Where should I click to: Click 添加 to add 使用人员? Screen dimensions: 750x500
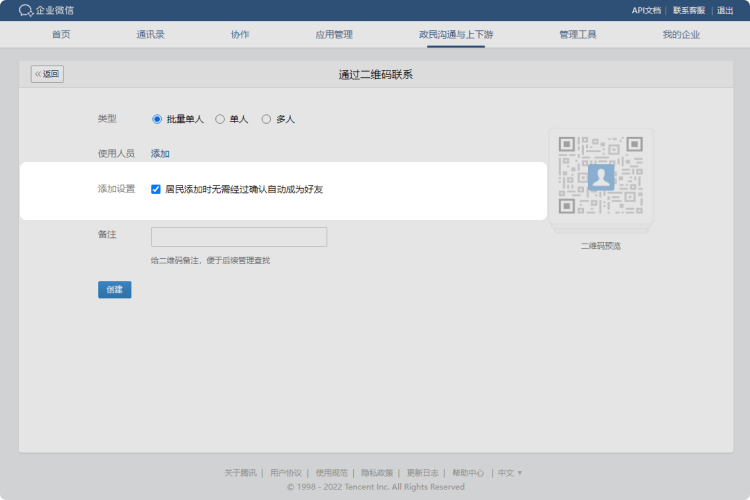click(x=160, y=154)
